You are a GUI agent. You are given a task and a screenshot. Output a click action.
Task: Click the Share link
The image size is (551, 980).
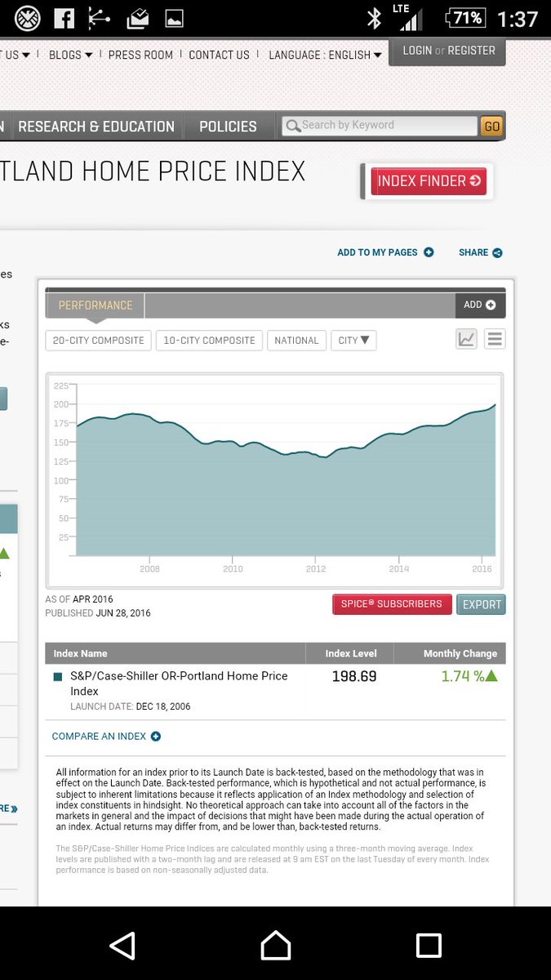(473, 252)
